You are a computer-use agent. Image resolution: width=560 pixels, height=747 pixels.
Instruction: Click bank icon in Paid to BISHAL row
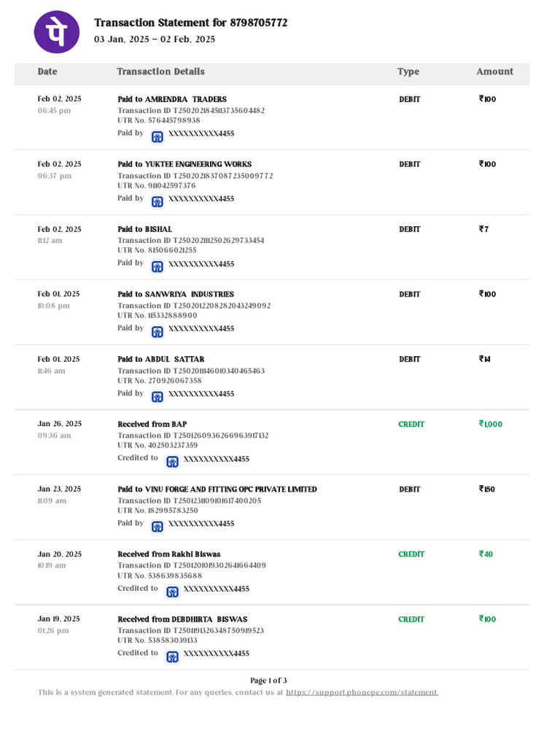157,266
